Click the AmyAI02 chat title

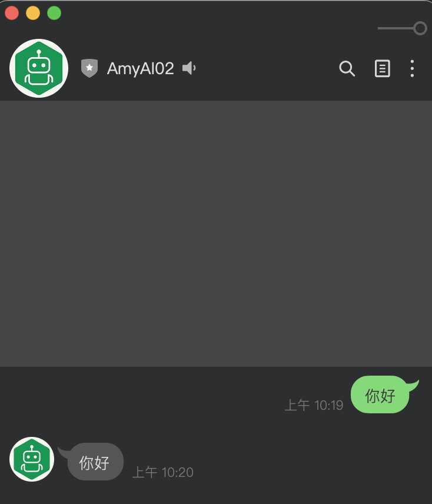(140, 68)
